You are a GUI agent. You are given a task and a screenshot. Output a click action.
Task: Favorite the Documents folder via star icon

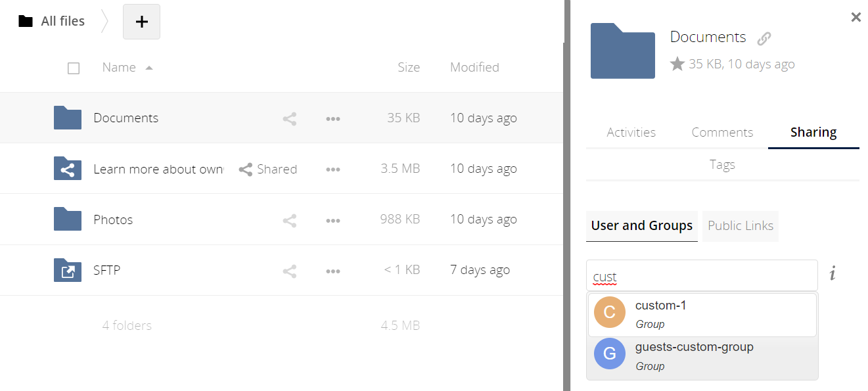[677, 63]
